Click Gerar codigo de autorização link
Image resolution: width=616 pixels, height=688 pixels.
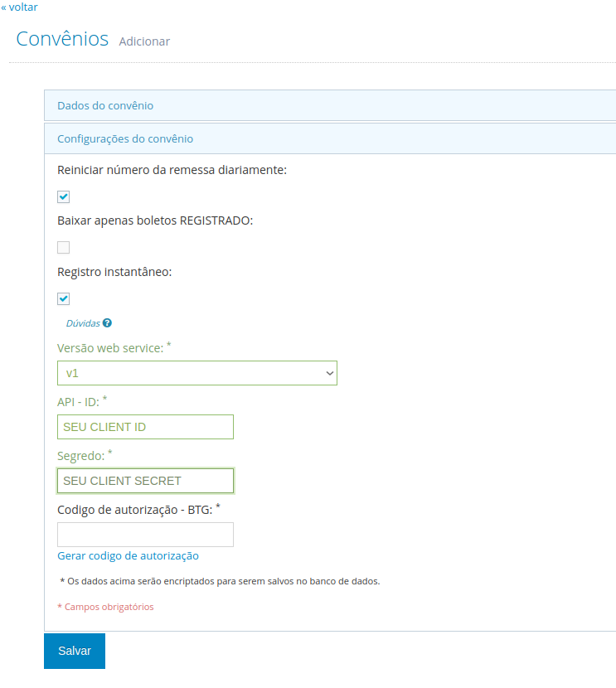129,556
